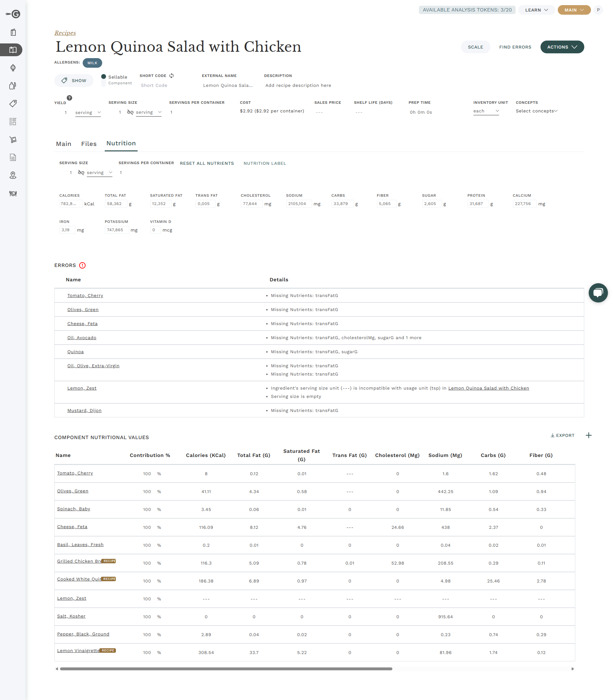The image size is (613, 700).
Task: Select the Component radio option
Action: (104, 83)
